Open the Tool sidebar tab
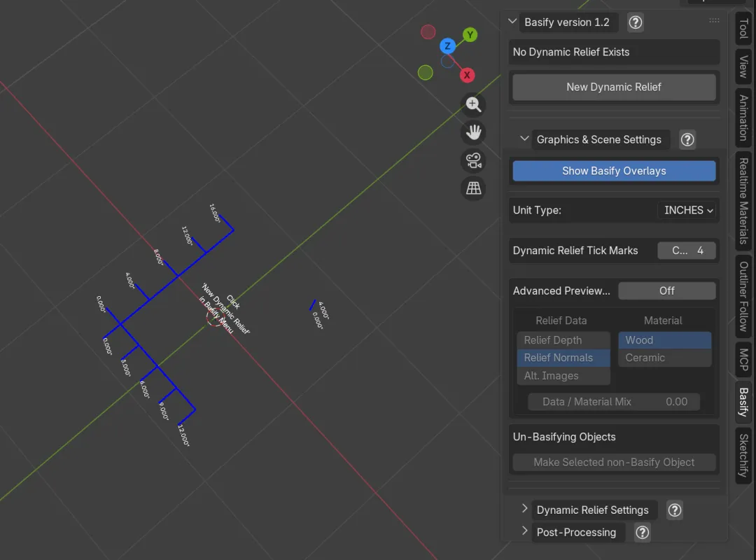Image resolution: width=756 pixels, height=560 pixels. pyautogui.click(x=743, y=29)
